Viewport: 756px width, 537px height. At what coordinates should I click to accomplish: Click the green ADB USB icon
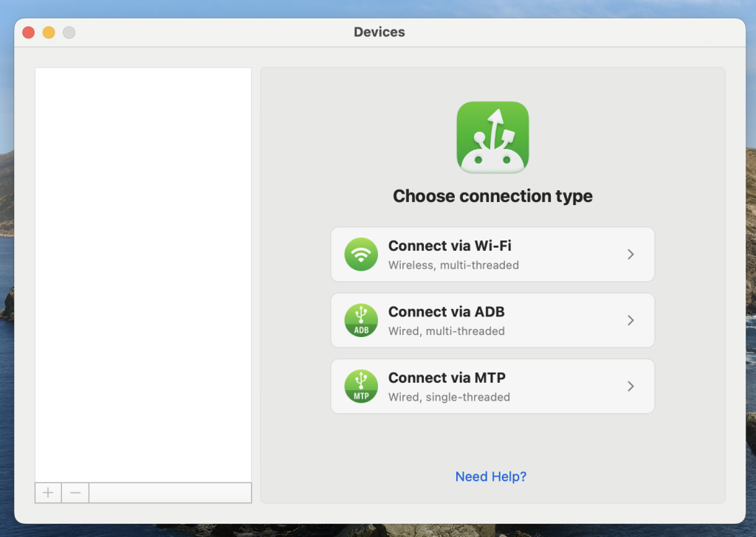point(361,320)
